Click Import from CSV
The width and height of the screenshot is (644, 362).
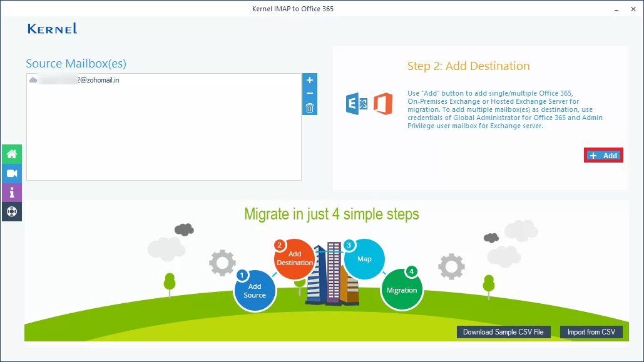tap(591, 332)
